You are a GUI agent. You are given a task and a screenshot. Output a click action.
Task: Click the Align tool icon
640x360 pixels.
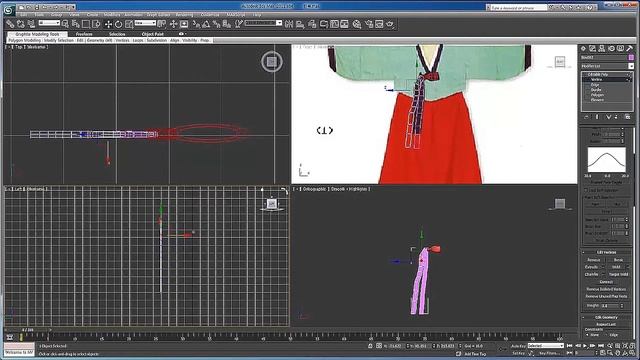click(x=300, y=24)
